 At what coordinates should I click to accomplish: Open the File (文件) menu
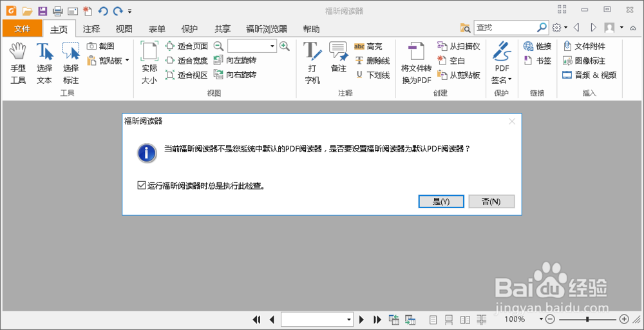coord(22,29)
